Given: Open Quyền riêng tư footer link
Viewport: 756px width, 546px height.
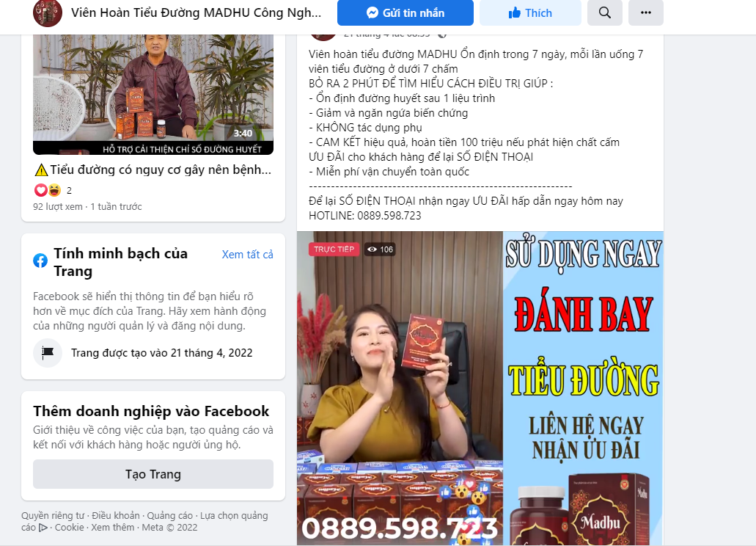Looking at the screenshot, I should [53, 516].
